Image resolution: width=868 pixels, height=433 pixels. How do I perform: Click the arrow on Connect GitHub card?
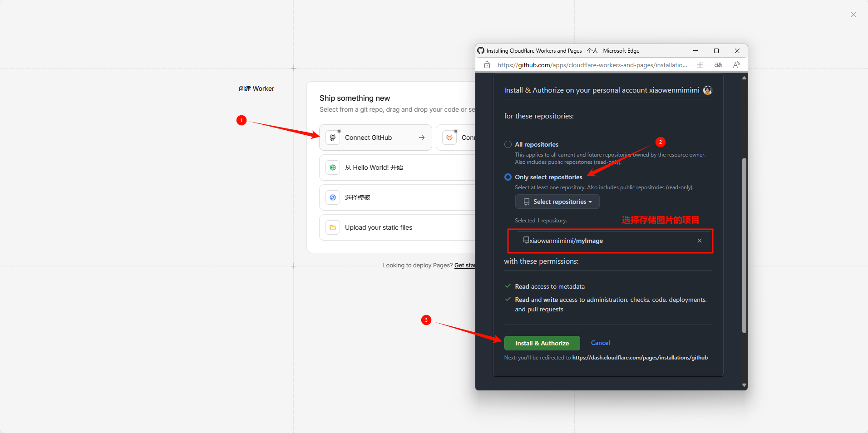pos(422,138)
